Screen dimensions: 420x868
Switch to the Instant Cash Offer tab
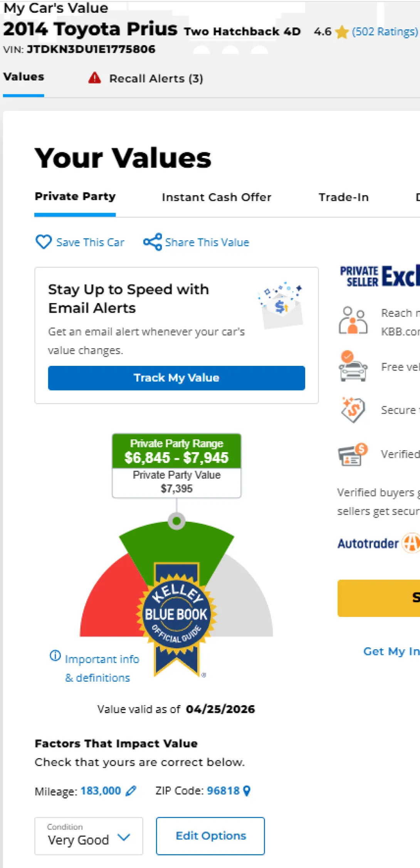pyautogui.click(x=216, y=197)
